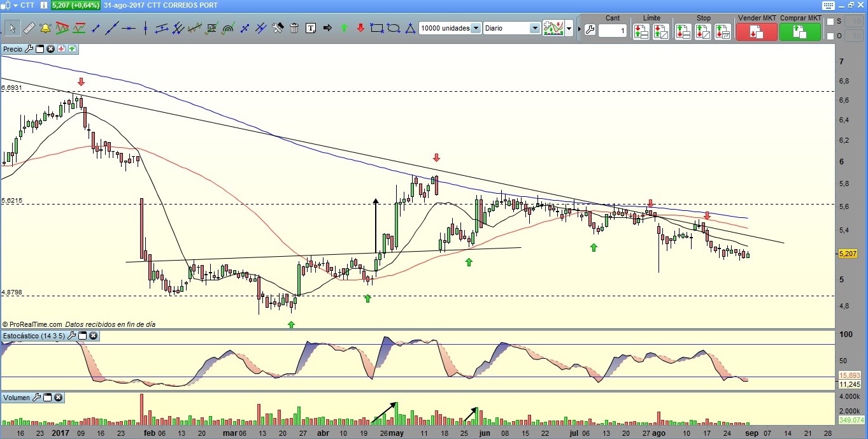Collapse the trading panel side arrow
Image resolution: width=868 pixels, height=439 pixels.
click(578, 29)
